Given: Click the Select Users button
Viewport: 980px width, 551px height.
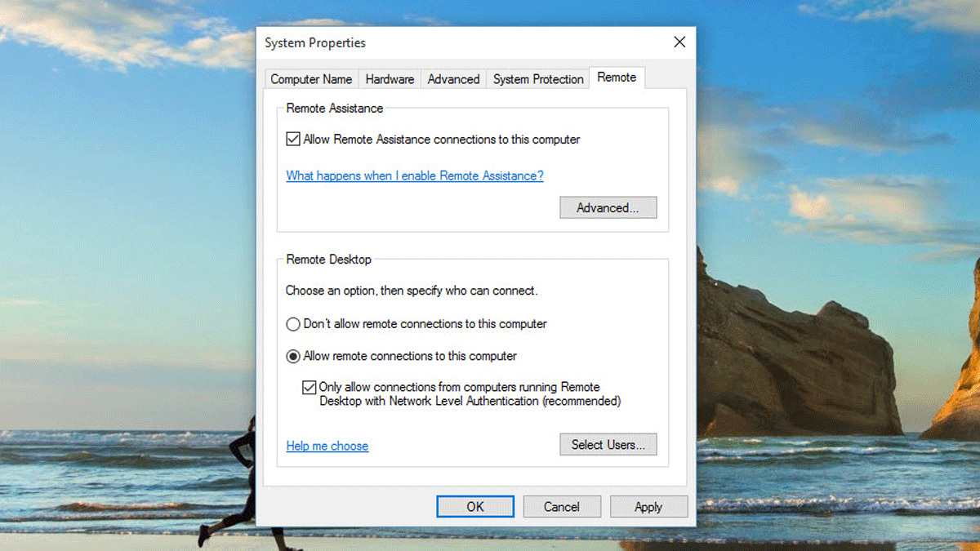Looking at the screenshot, I should [608, 444].
